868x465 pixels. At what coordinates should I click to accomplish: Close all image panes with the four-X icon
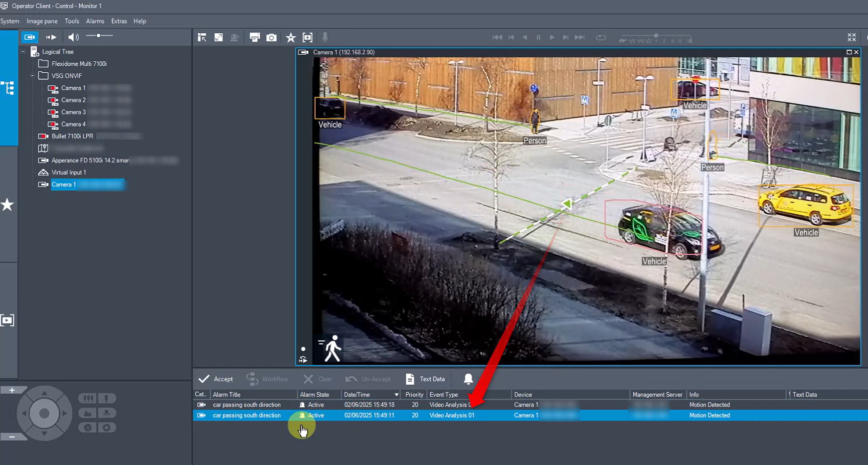tap(852, 37)
